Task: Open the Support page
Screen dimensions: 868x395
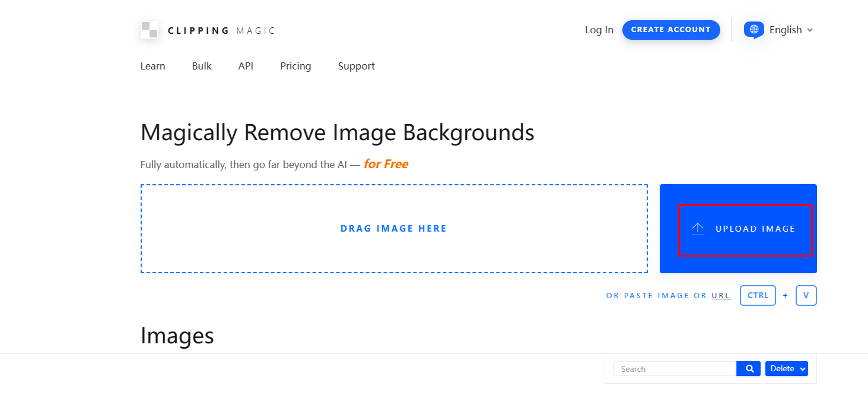Action: [356, 66]
